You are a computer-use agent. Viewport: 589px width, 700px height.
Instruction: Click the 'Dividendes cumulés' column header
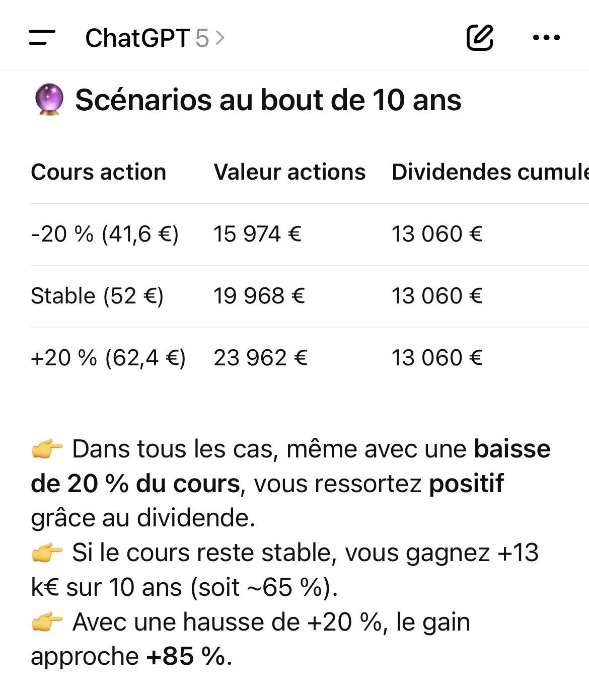click(489, 172)
